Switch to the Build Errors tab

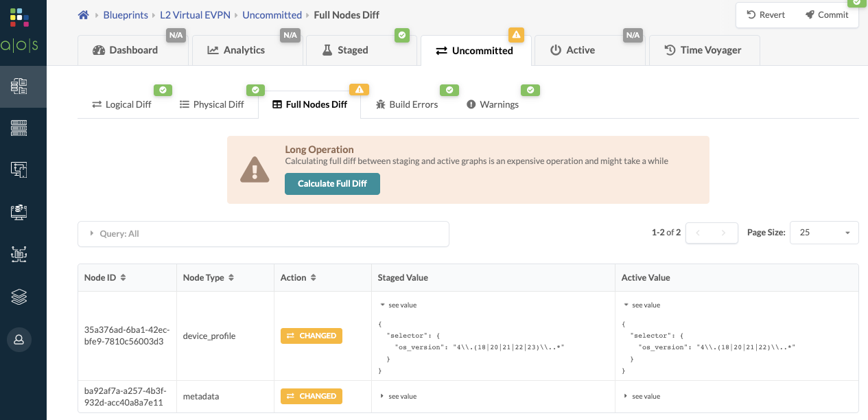pyautogui.click(x=408, y=104)
